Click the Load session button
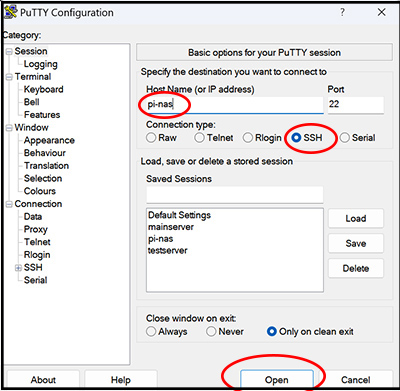Viewport: 400px width, 391px height. [x=356, y=218]
